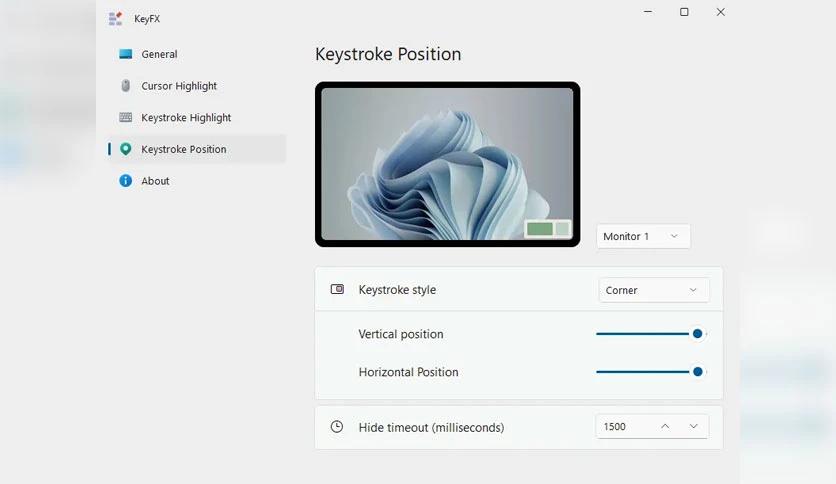Open About using the info icon
The width and height of the screenshot is (836, 484).
point(126,181)
